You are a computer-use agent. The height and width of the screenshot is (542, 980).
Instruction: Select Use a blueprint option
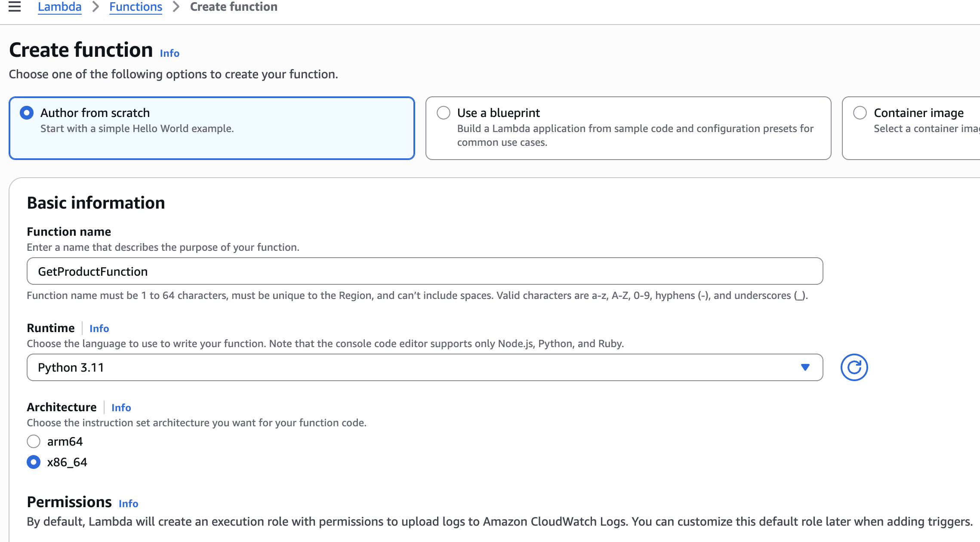pos(444,113)
